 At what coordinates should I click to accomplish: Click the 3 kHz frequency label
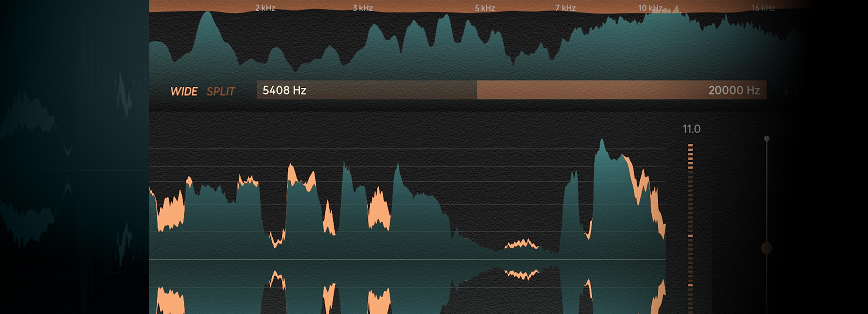[x=363, y=8]
